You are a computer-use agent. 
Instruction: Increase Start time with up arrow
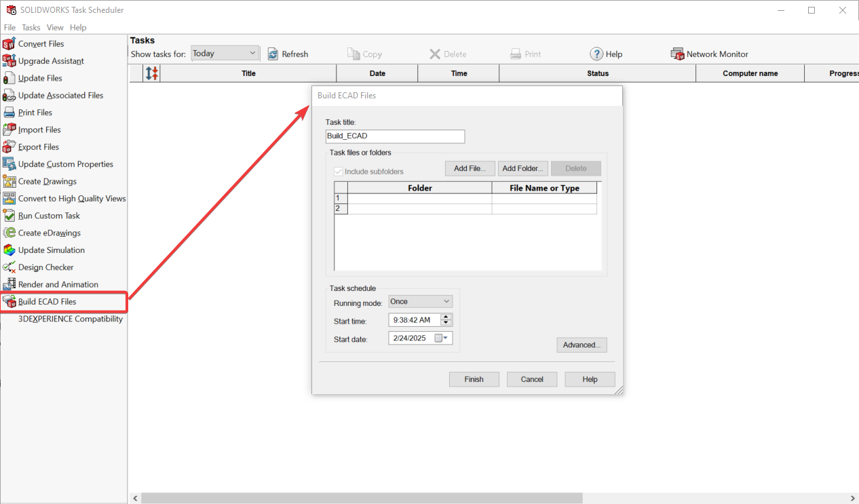[446, 317]
